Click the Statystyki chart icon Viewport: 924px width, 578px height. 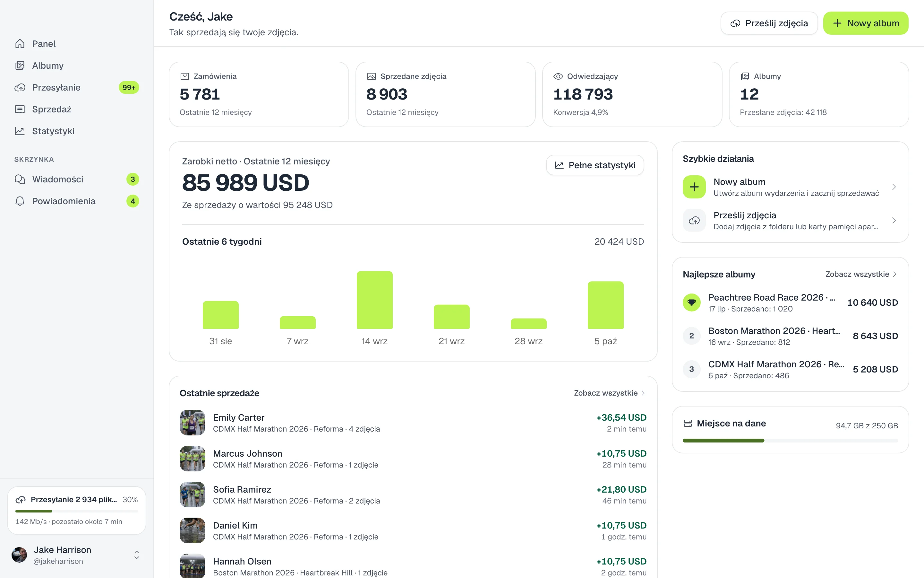(20, 131)
